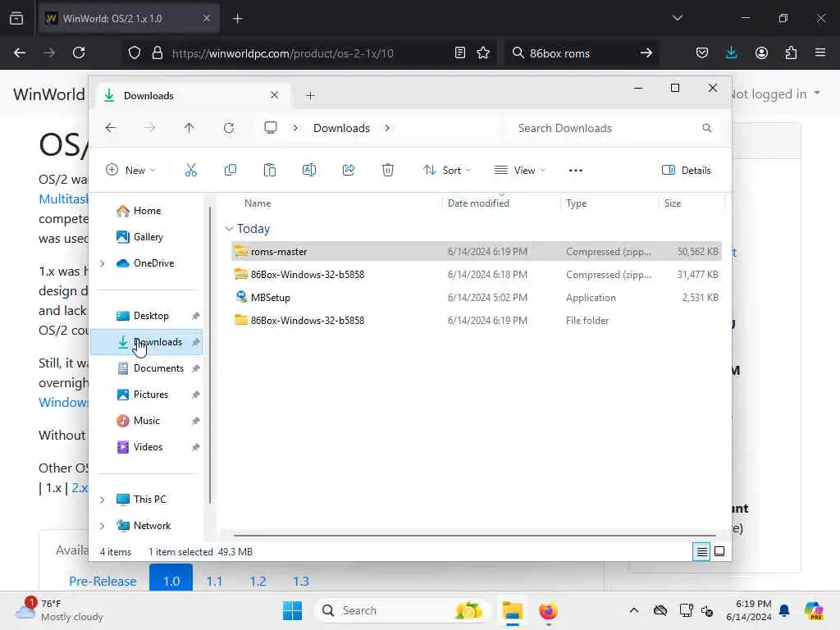This screenshot has height=630, width=840.
Task: Expand This PC tree node
Action: (103, 500)
